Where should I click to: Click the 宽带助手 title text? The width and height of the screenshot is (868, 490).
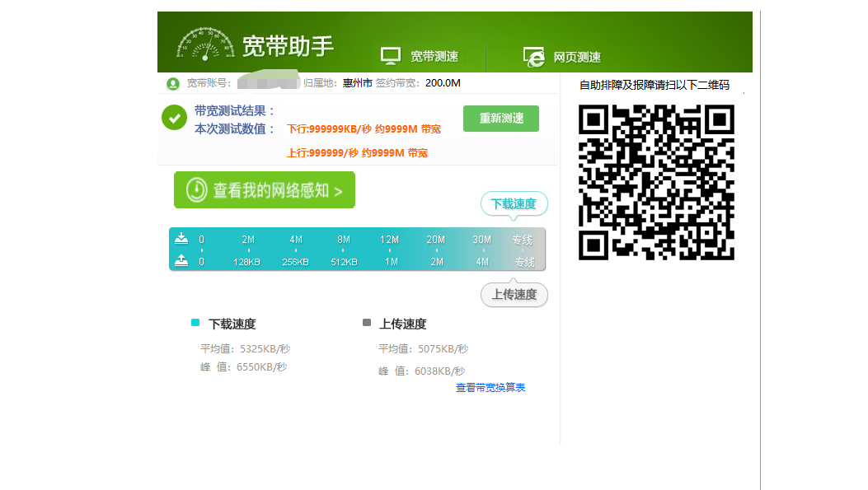tap(288, 46)
